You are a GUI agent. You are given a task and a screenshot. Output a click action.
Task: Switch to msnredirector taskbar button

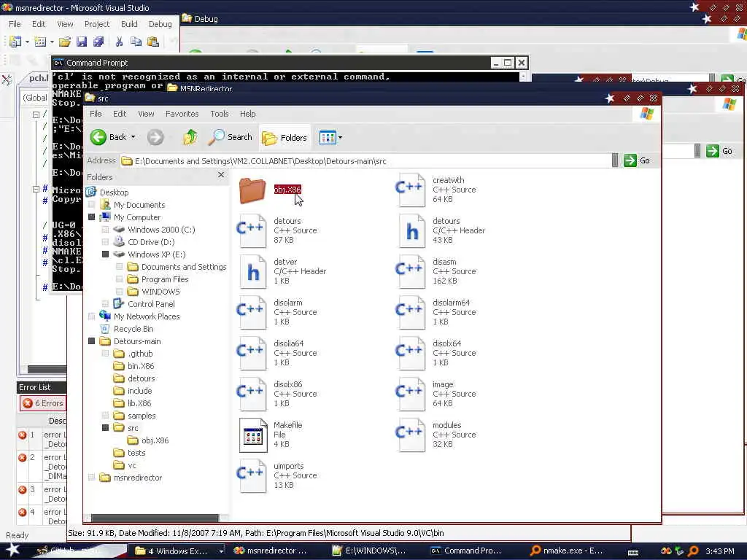(271, 551)
